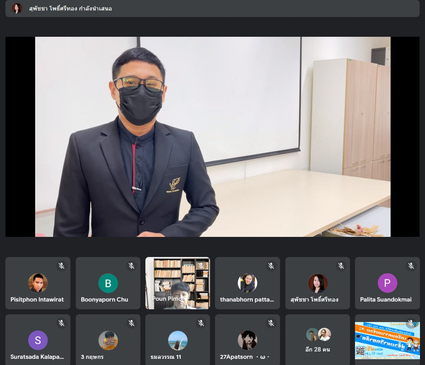Click the muted mic icon on 27Apatsorn's tile
The height and width of the screenshot is (365, 425).
pos(271,323)
